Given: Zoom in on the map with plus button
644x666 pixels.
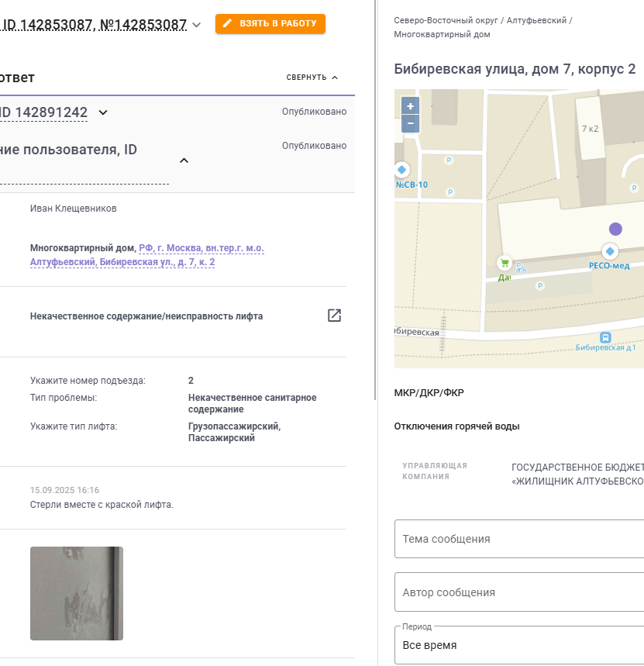Looking at the screenshot, I should pos(410,106).
